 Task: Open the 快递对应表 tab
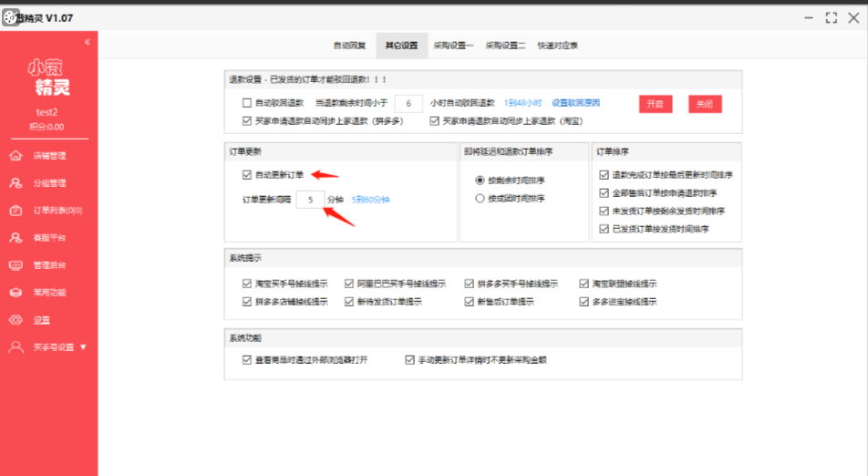coord(557,45)
